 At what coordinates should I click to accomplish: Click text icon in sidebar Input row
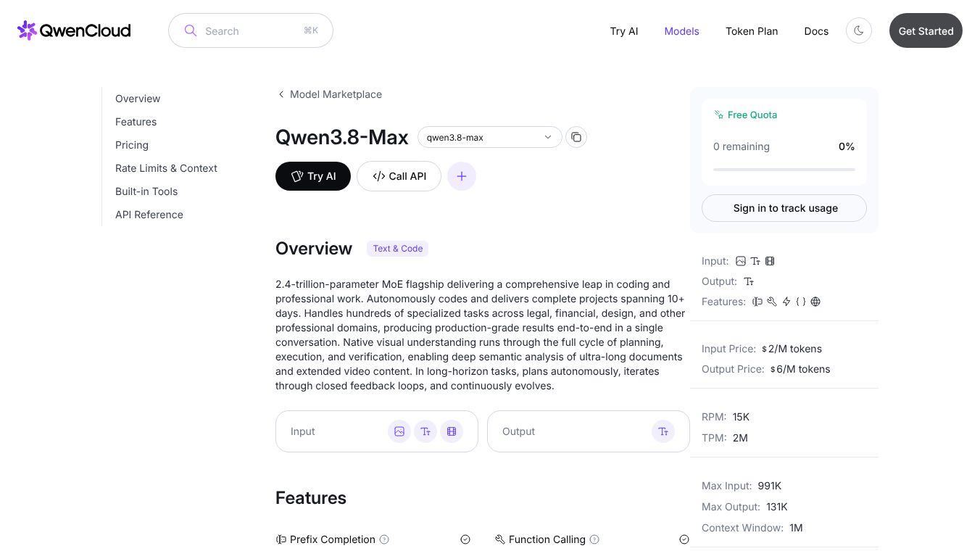click(x=755, y=261)
